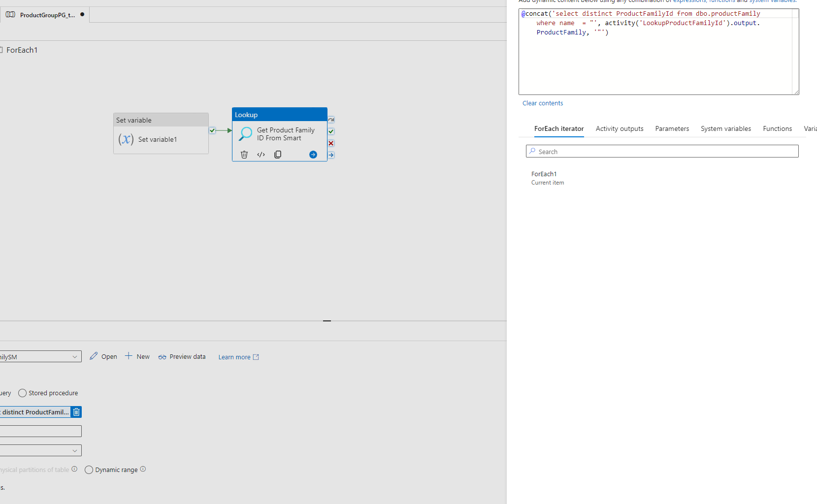
Task: Open code view for the Lookup activity
Action: 261,154
